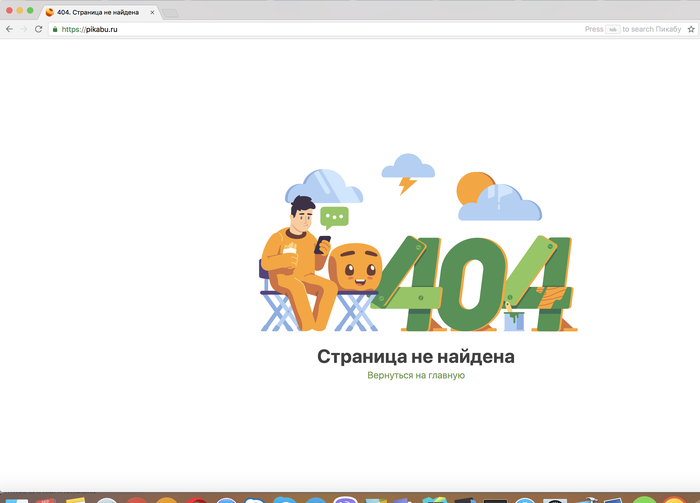This screenshot has width=700, height=503.
Task: Close the window with the red button
Action: [9, 10]
